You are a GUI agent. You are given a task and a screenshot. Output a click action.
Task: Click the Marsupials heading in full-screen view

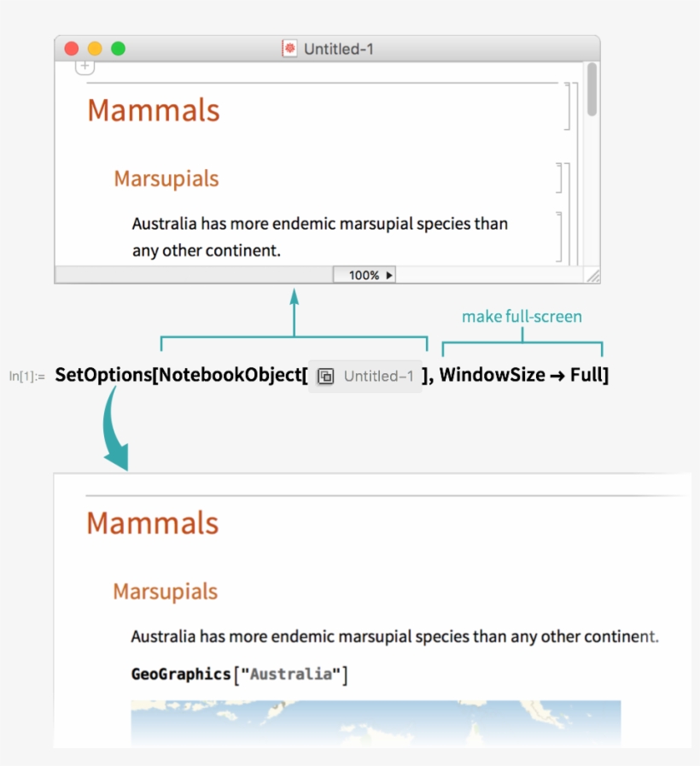pyautogui.click(x=165, y=591)
